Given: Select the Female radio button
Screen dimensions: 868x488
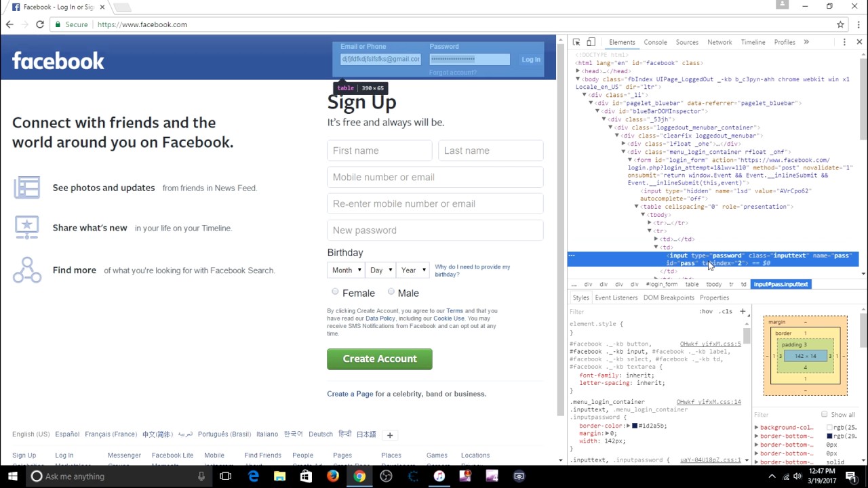Looking at the screenshot, I should tap(335, 291).
